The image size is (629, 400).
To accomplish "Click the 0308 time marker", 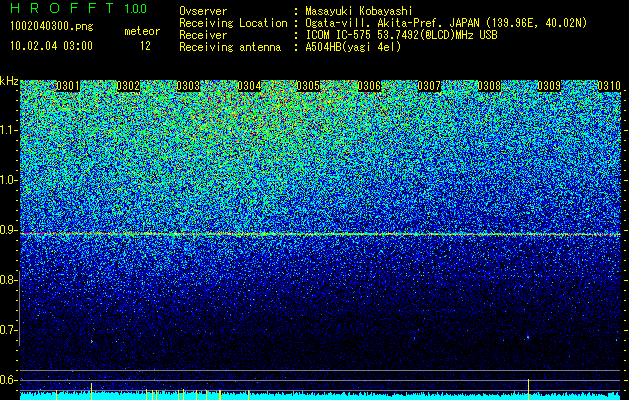I will pyautogui.click(x=489, y=86).
